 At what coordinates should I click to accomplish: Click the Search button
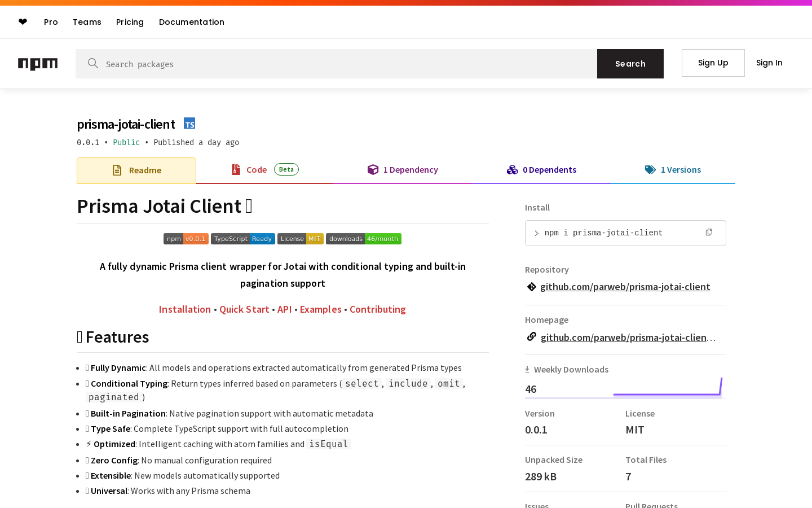[630, 64]
